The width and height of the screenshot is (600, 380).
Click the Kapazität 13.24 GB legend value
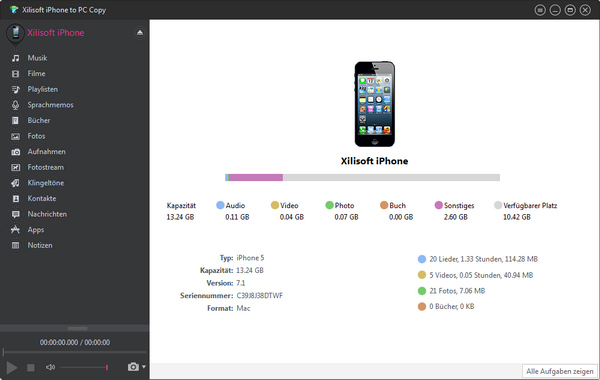[x=180, y=217]
